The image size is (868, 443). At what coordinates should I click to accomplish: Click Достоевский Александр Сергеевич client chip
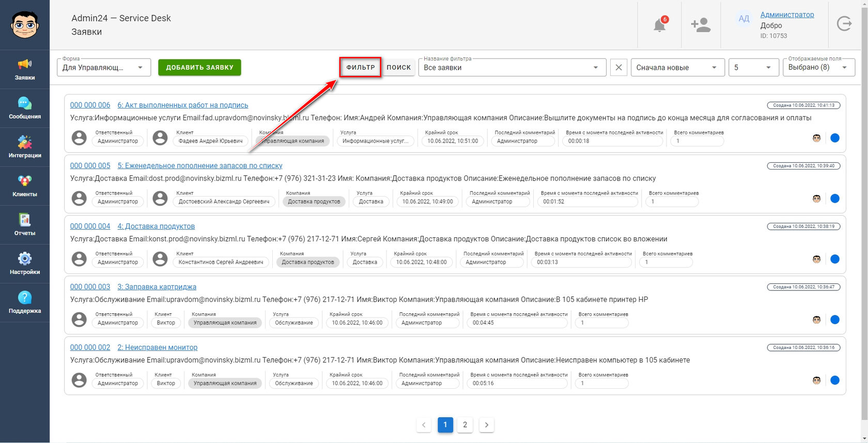click(x=224, y=202)
